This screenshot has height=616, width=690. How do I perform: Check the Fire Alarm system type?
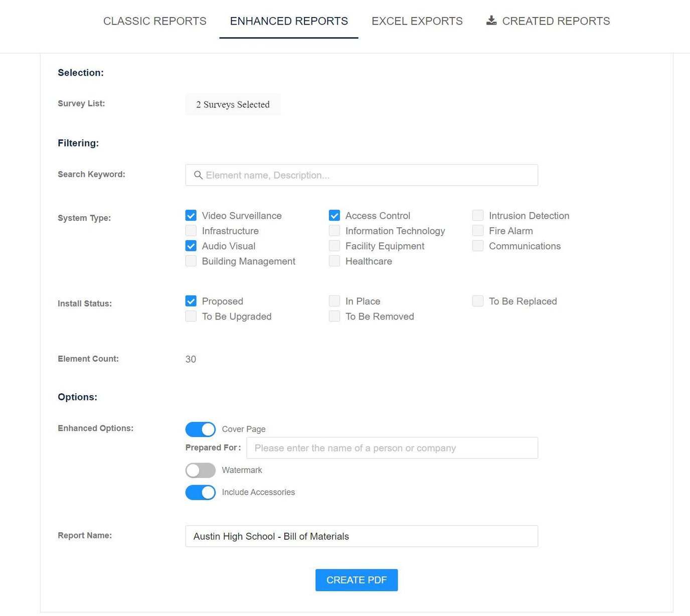pyautogui.click(x=478, y=231)
